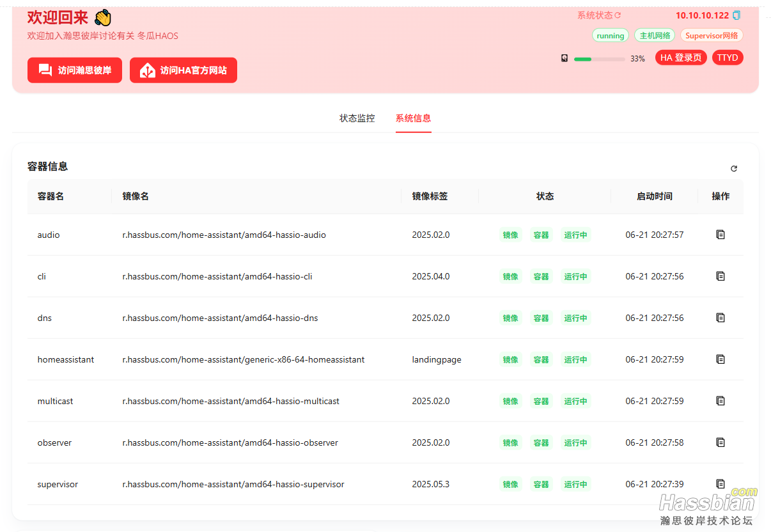Viewport: 771px width, 532px height.
Task: Click the amd64-hassio-multicast image name
Action: (231, 401)
